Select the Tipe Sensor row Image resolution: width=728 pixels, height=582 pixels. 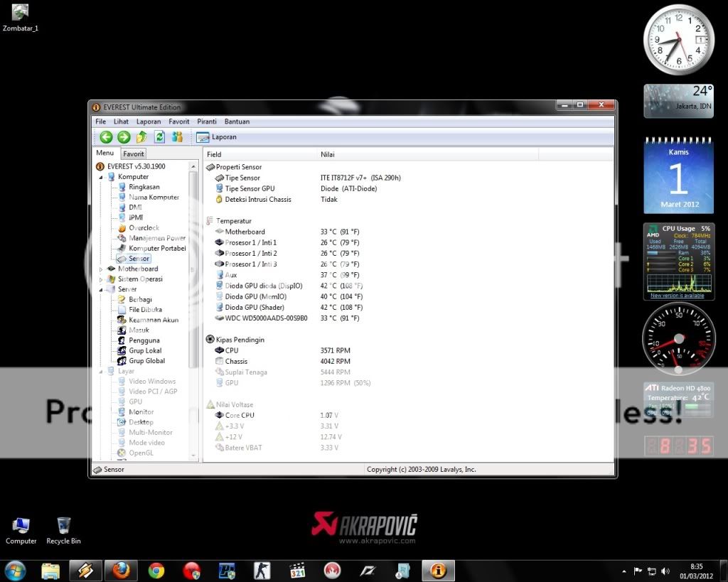click(307, 178)
